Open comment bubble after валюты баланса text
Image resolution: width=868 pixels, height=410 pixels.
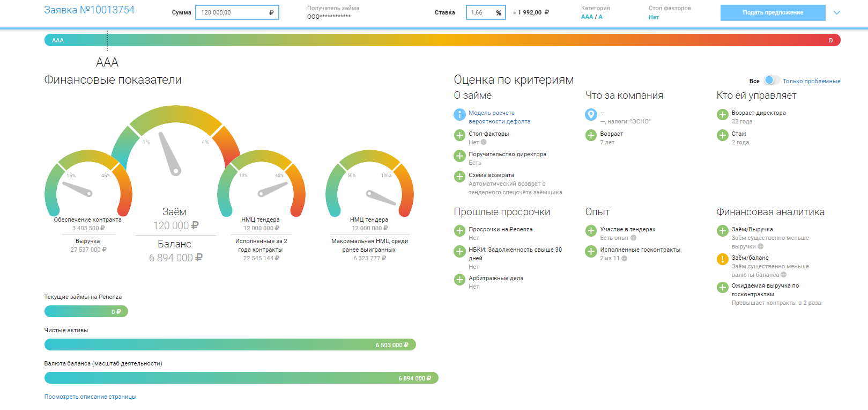783,275
